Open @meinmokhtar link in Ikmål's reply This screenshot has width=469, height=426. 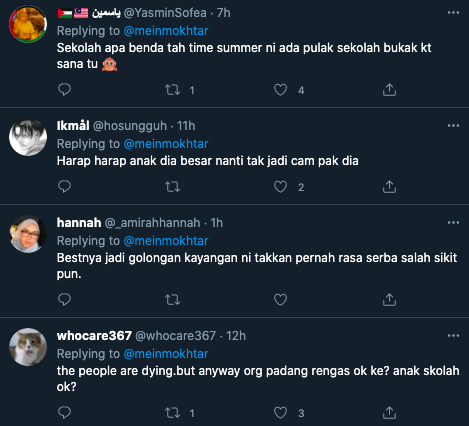pos(166,144)
